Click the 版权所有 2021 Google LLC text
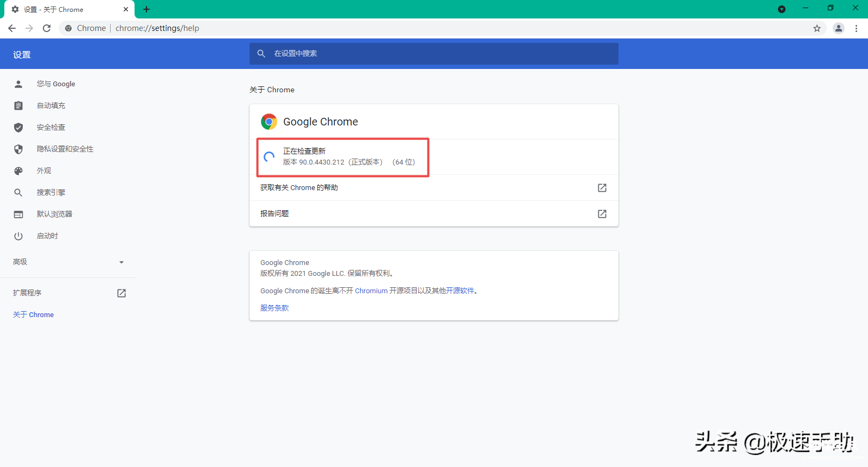This screenshot has height=467, width=868. (x=327, y=274)
